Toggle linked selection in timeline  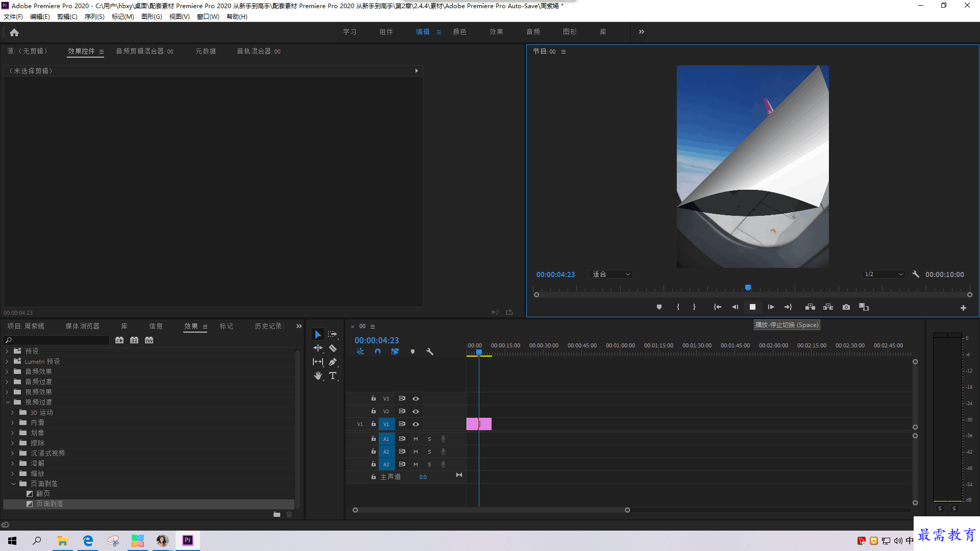[395, 352]
